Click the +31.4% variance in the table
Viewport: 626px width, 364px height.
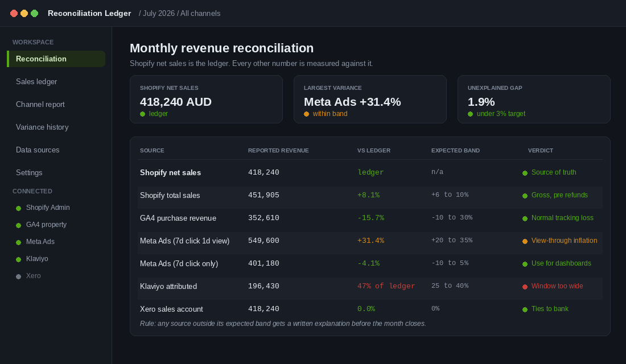[371, 241]
